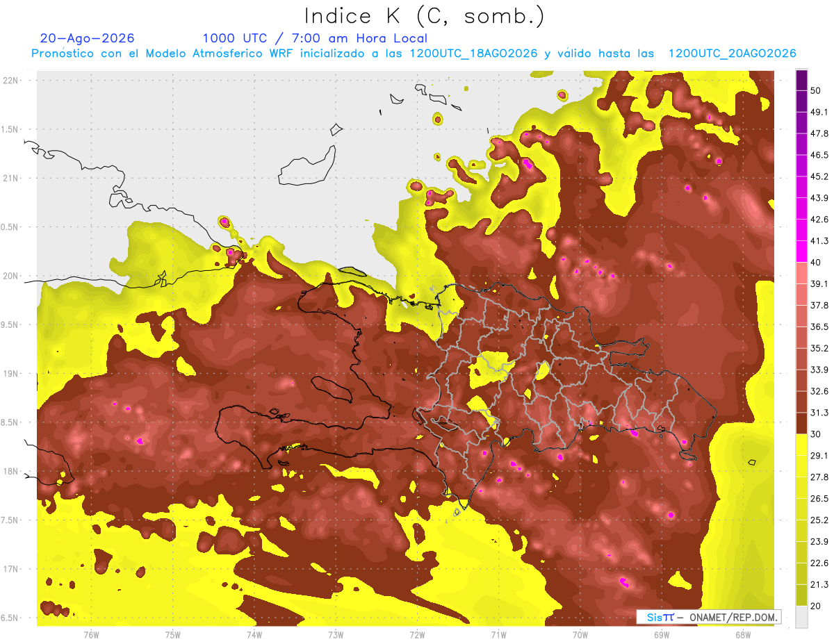834x644 pixels.
Task: Click the "69W" longitude label
Action: click(662, 634)
